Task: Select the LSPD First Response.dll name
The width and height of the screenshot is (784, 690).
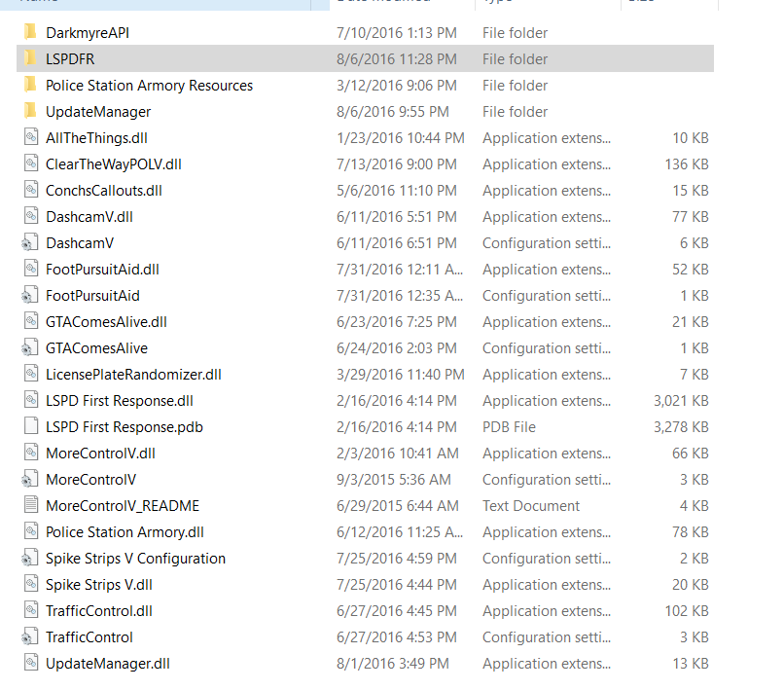Action: [x=120, y=401]
